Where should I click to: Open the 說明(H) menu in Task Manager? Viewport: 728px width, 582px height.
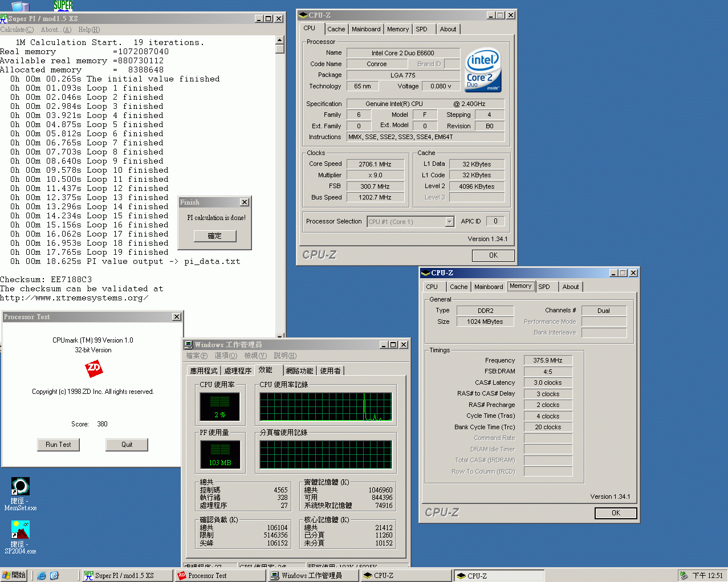click(285, 356)
